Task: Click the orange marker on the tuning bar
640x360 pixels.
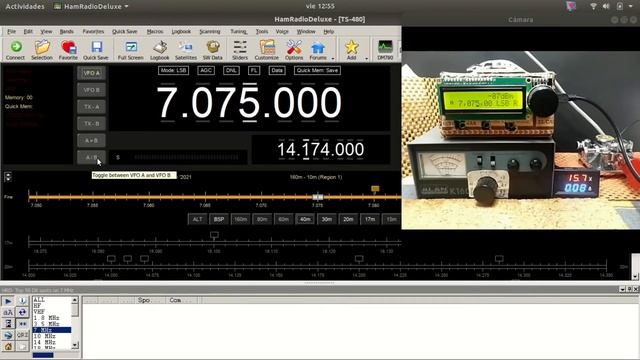Action: [375, 189]
